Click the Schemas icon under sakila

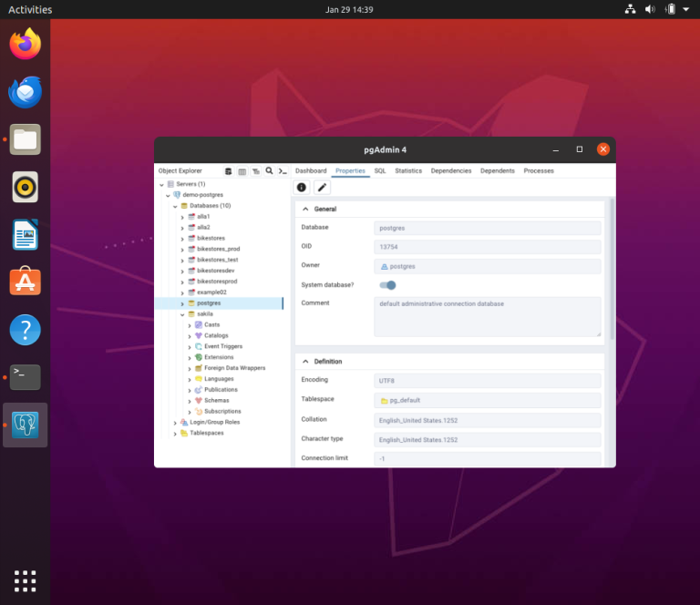pyautogui.click(x=199, y=401)
